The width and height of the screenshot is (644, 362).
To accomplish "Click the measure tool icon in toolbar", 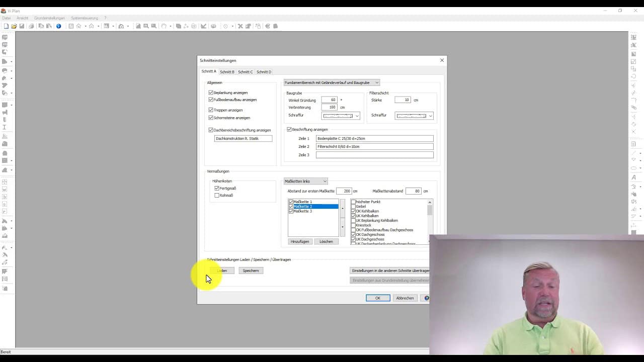I will 204,26.
